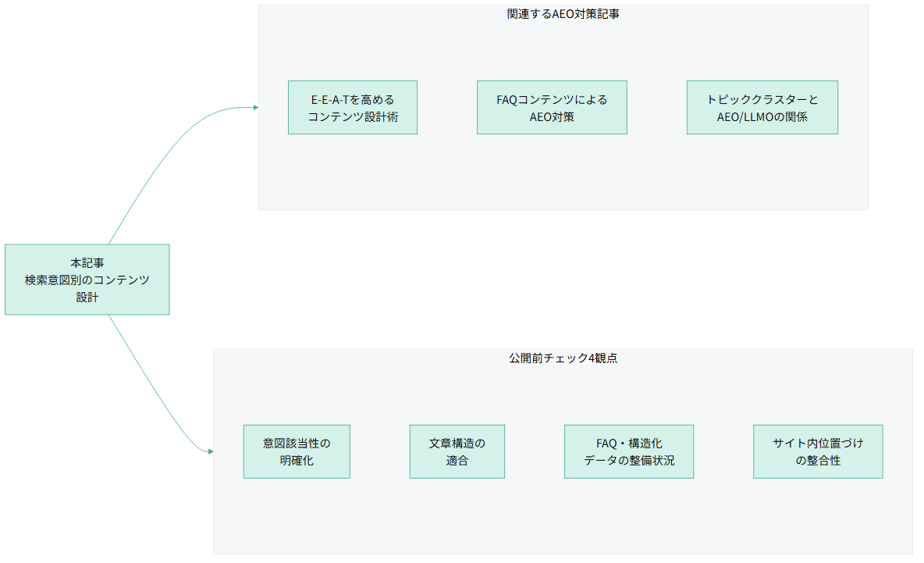Click the 関連するAEO対策記事 group title
The image size is (924, 563).
[x=563, y=14]
